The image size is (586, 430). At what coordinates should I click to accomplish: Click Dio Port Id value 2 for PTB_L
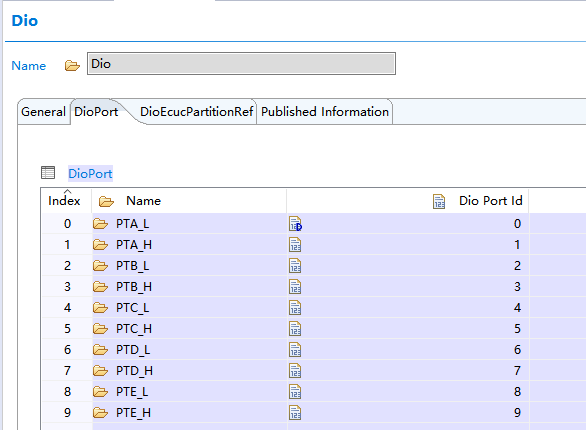[x=517, y=265]
